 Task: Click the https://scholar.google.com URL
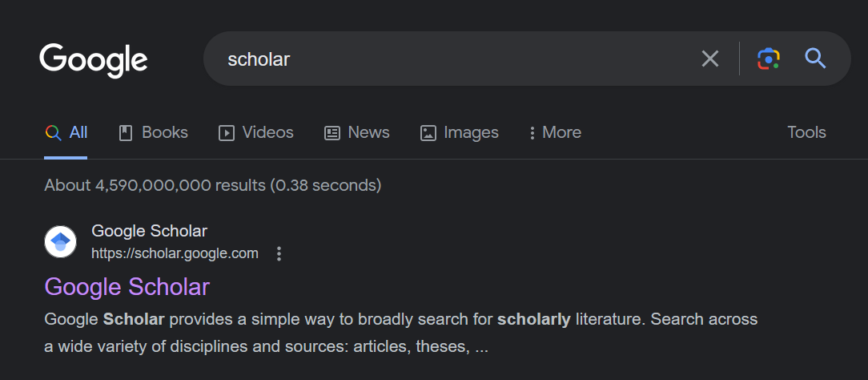point(175,253)
